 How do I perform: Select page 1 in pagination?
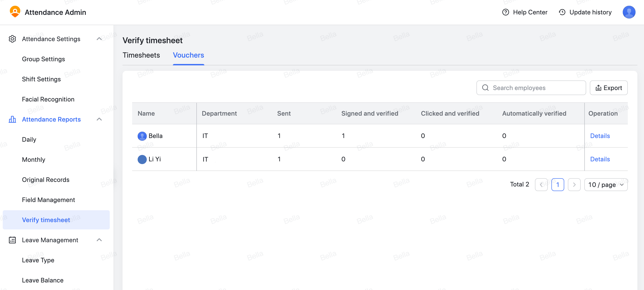tap(558, 185)
